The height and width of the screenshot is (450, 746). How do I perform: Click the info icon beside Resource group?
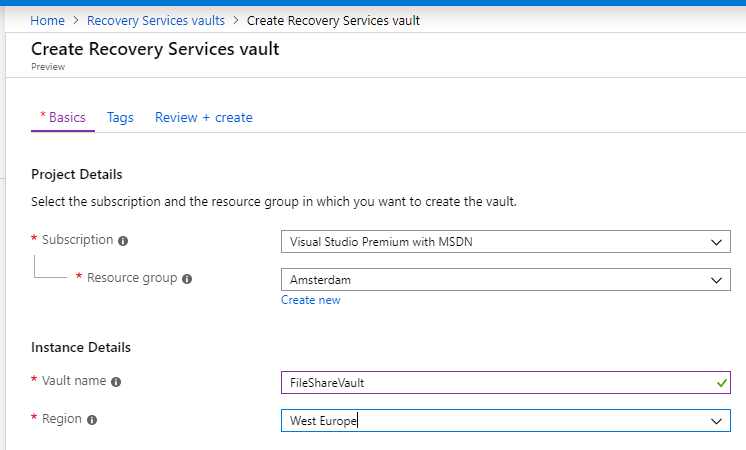[187, 279]
